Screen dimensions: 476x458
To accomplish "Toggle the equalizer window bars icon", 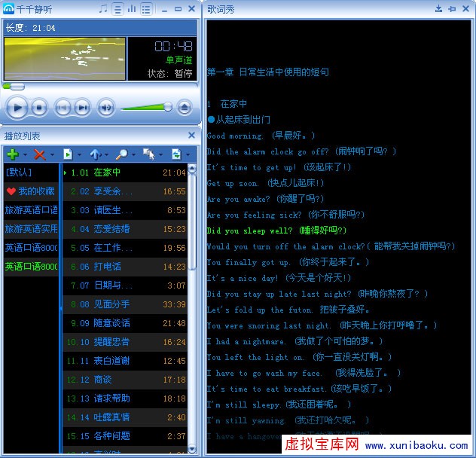I will click(x=132, y=9).
